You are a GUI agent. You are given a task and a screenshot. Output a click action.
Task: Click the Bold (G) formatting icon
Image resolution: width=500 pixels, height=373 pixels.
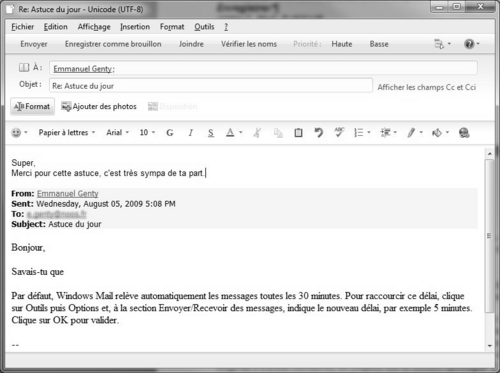click(170, 133)
